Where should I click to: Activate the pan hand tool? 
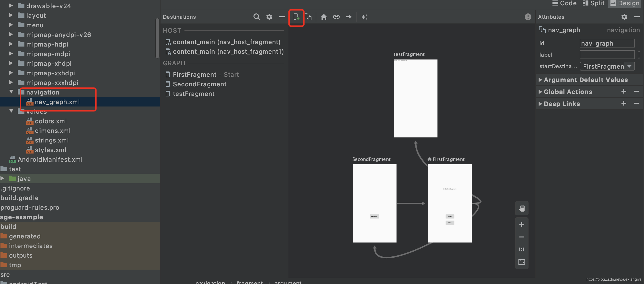pyautogui.click(x=522, y=208)
